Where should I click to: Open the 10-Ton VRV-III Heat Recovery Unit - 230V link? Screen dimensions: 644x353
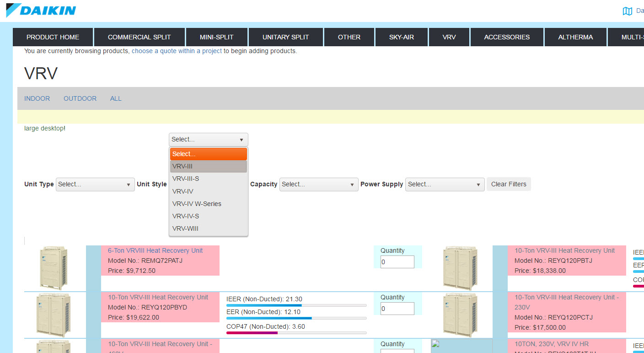point(567,302)
